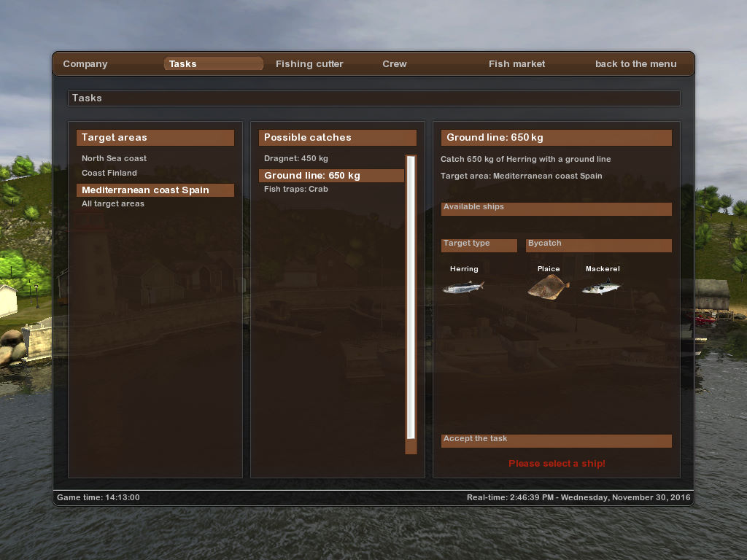Select the Tasks tab
The height and width of the screenshot is (560, 747).
coord(214,64)
